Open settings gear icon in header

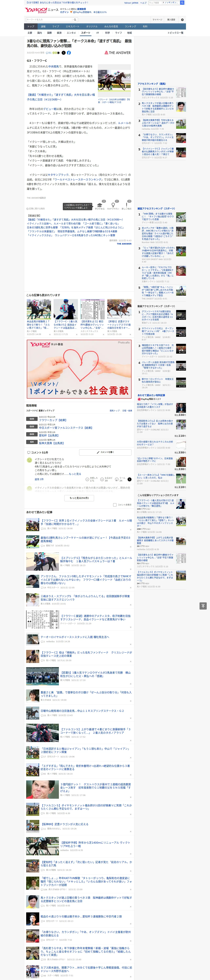pyautogui.click(x=182, y=19)
